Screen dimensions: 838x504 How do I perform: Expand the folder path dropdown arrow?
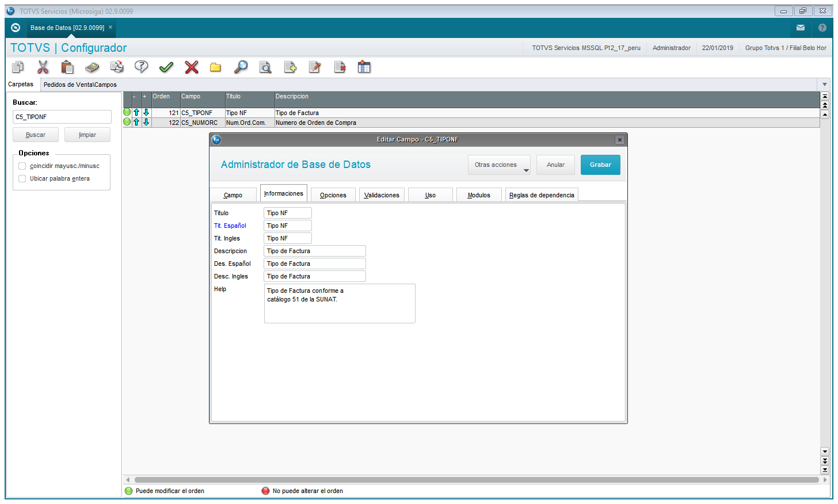pyautogui.click(x=825, y=85)
